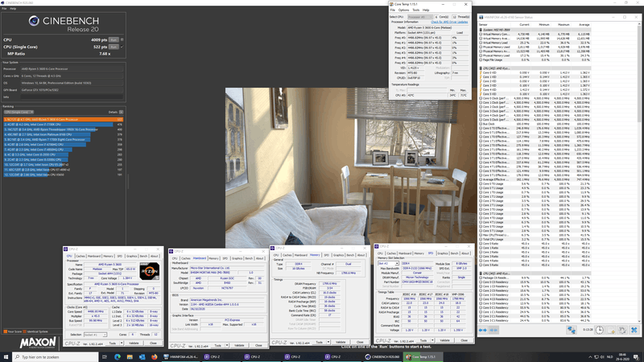
Task: Run the CPU (Single Core) test in Cinebench
Action: tap(114, 47)
